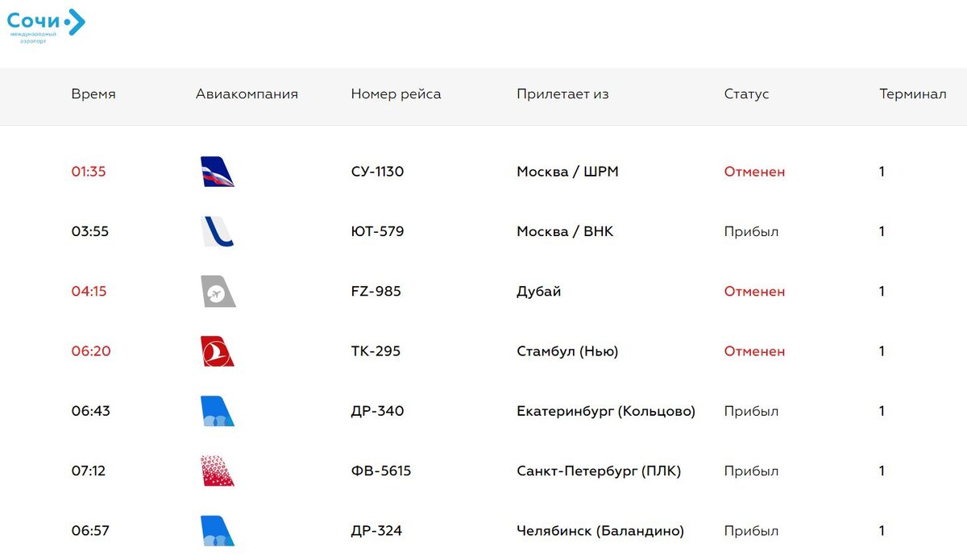Click the Терминал column header

(912, 94)
